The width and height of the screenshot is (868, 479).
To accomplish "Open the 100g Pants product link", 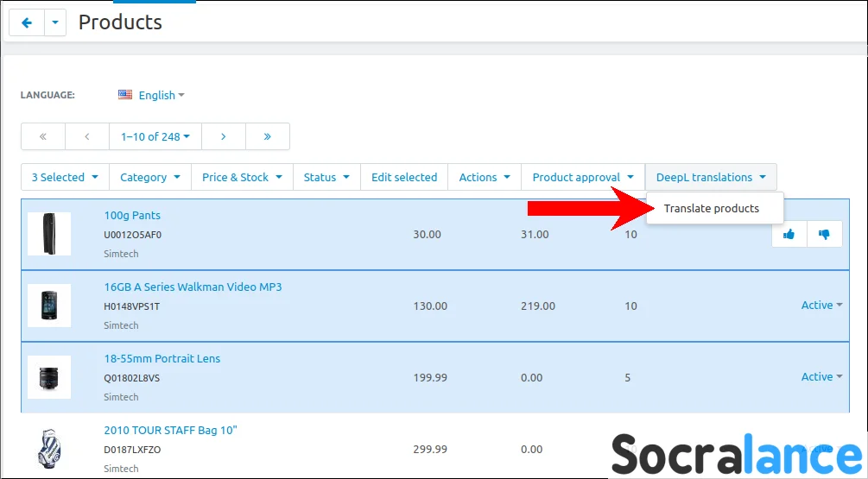I will (x=132, y=215).
